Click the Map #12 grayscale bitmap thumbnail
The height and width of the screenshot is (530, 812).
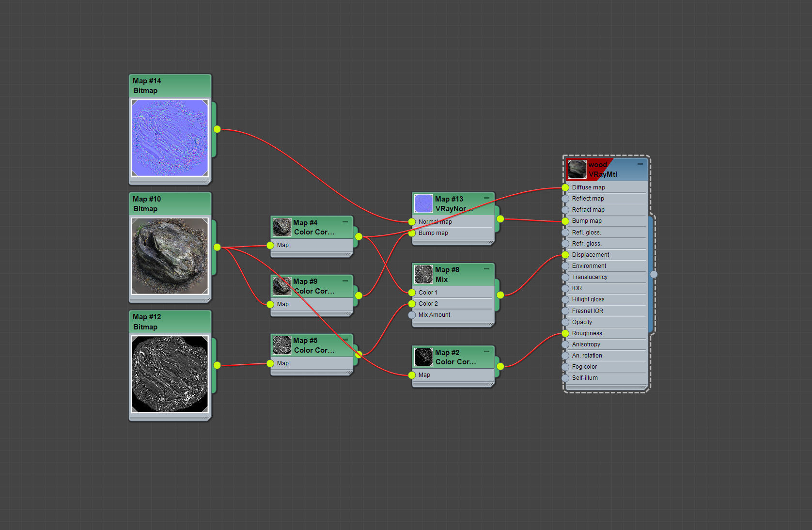[x=170, y=374]
